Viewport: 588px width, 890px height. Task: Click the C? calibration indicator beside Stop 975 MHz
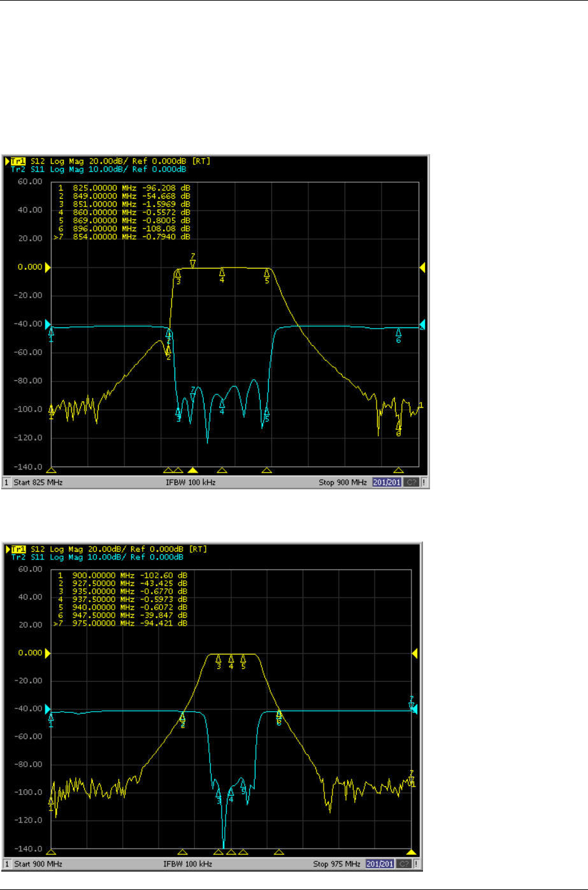[x=405, y=865]
